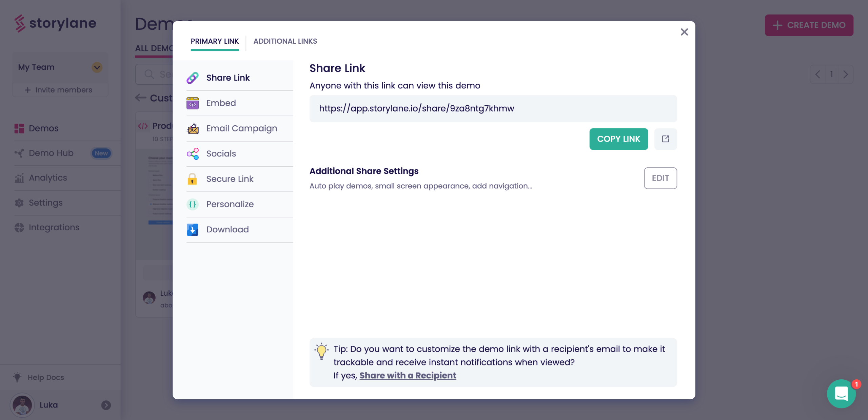
Task: Expand the Luka profile chevron
Action: [x=106, y=405]
